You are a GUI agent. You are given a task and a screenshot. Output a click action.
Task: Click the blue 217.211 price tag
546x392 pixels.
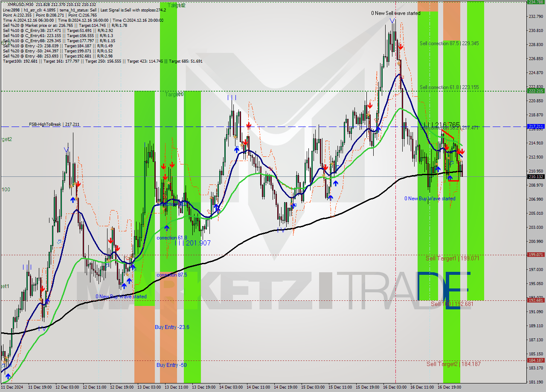pyautogui.click(x=536, y=127)
